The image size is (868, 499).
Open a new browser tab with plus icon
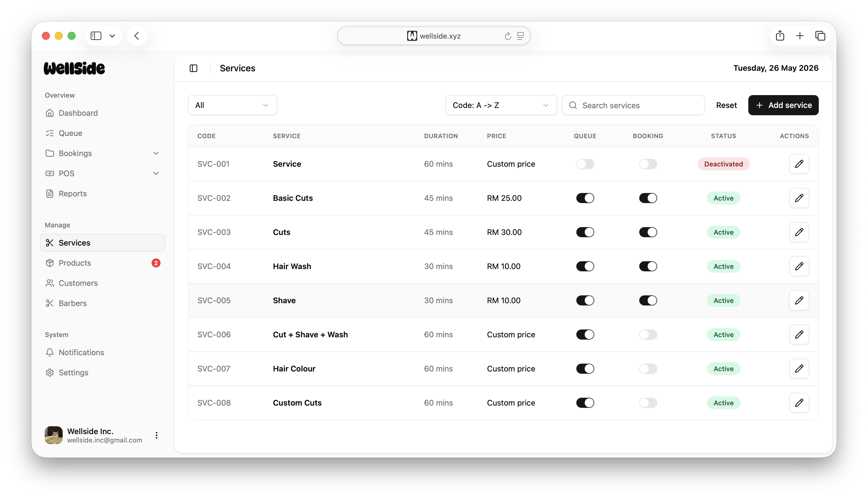(x=800, y=36)
